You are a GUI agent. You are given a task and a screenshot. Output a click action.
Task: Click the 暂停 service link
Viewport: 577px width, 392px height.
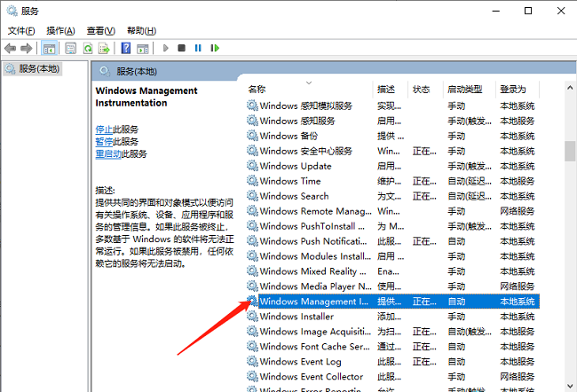(x=104, y=142)
